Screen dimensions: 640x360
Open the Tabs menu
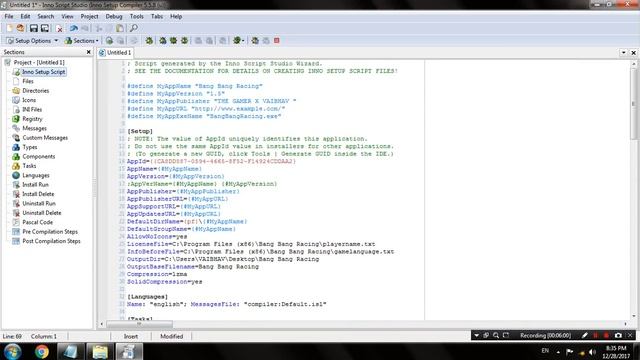(x=157, y=16)
